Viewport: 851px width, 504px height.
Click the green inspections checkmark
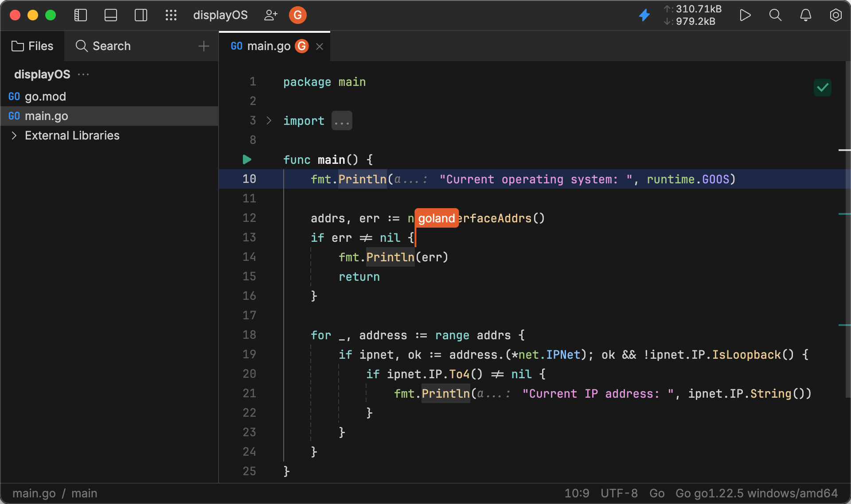pos(823,88)
